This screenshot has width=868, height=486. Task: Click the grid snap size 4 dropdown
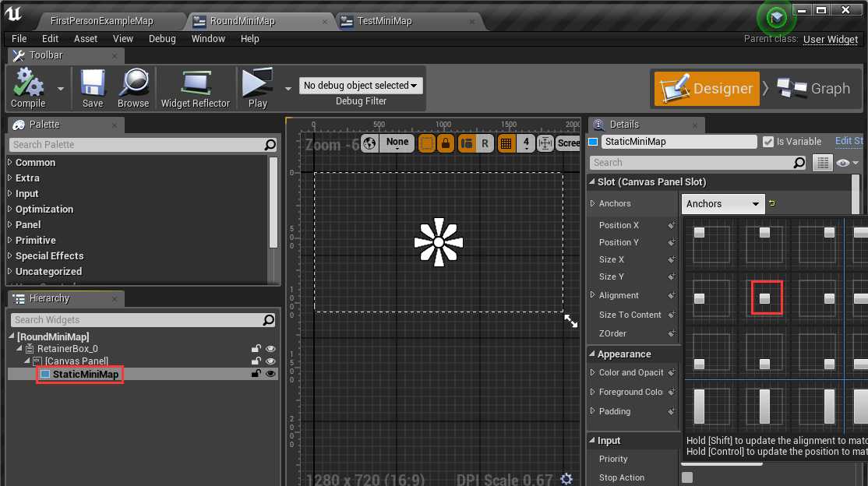point(526,143)
